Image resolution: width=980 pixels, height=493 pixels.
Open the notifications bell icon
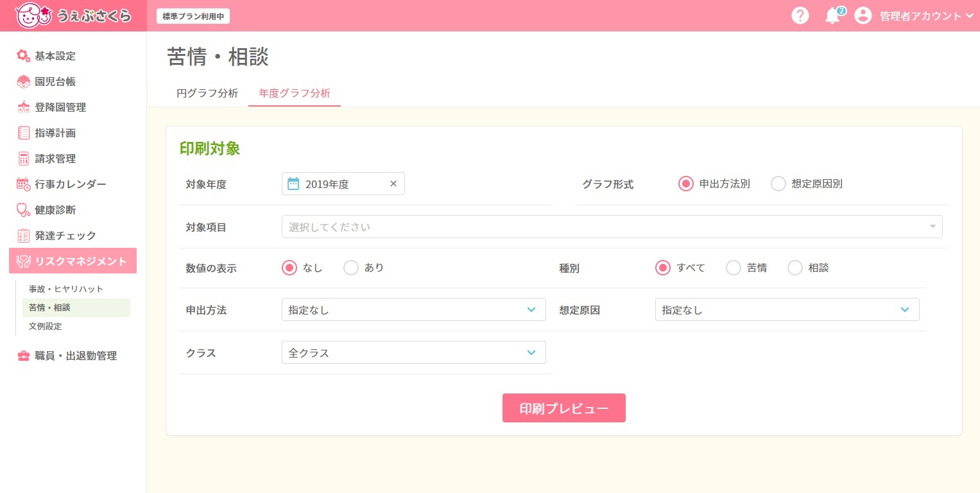tap(833, 16)
